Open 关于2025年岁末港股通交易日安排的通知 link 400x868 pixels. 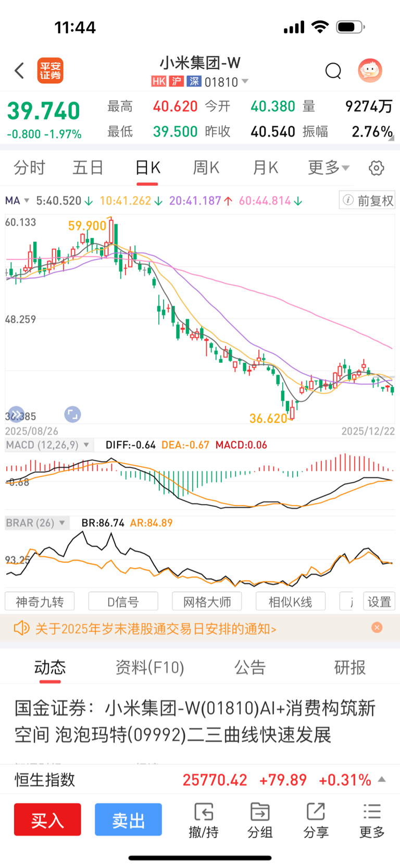point(156,628)
